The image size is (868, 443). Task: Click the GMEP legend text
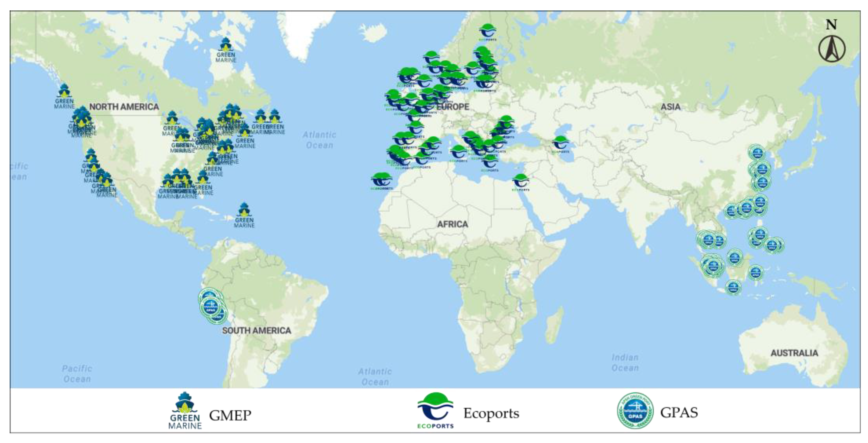pyautogui.click(x=230, y=415)
